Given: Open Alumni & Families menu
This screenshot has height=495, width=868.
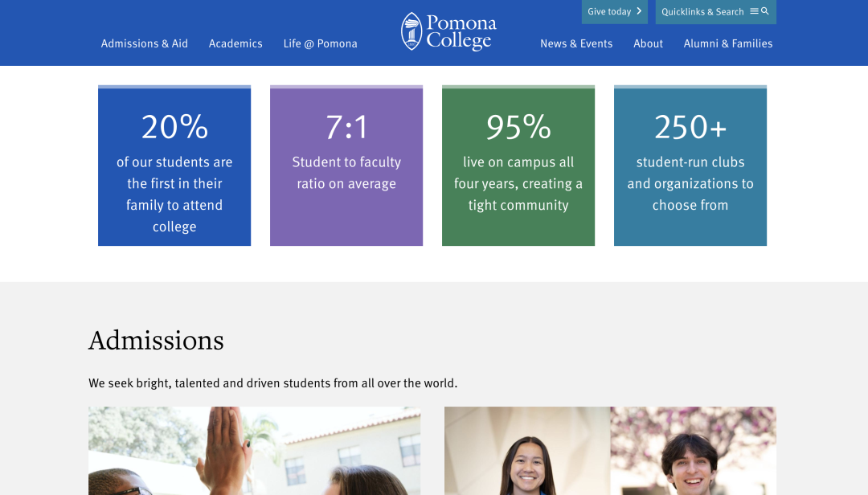Looking at the screenshot, I should click(x=728, y=43).
